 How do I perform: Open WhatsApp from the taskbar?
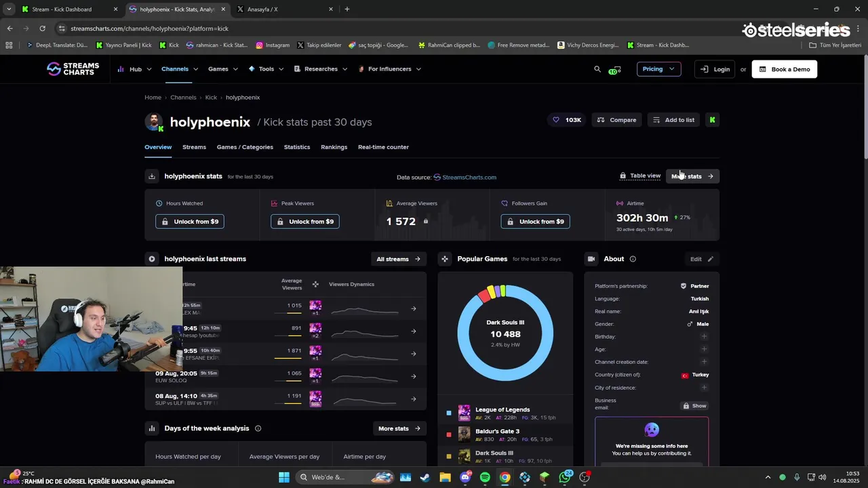(x=565, y=477)
